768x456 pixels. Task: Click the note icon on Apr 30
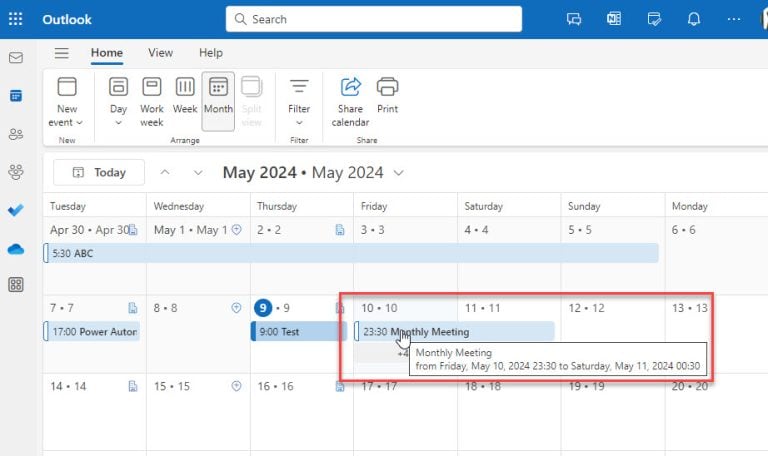(x=133, y=230)
